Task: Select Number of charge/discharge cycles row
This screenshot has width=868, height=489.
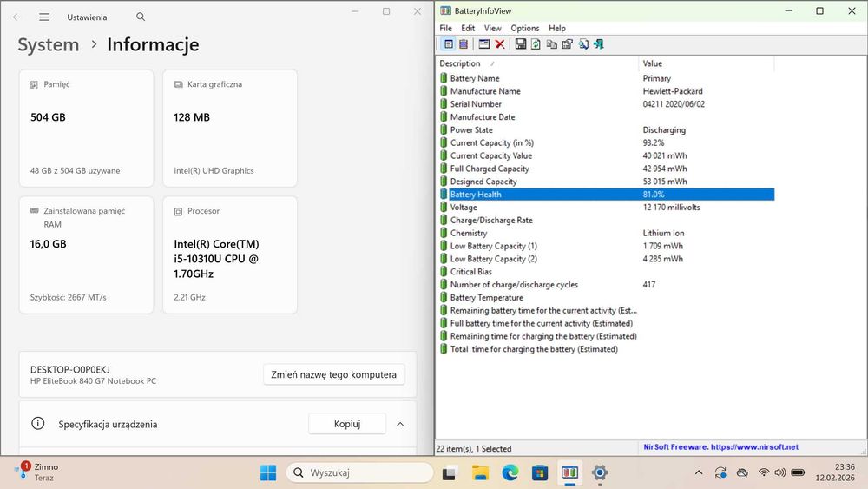Action: pos(607,285)
